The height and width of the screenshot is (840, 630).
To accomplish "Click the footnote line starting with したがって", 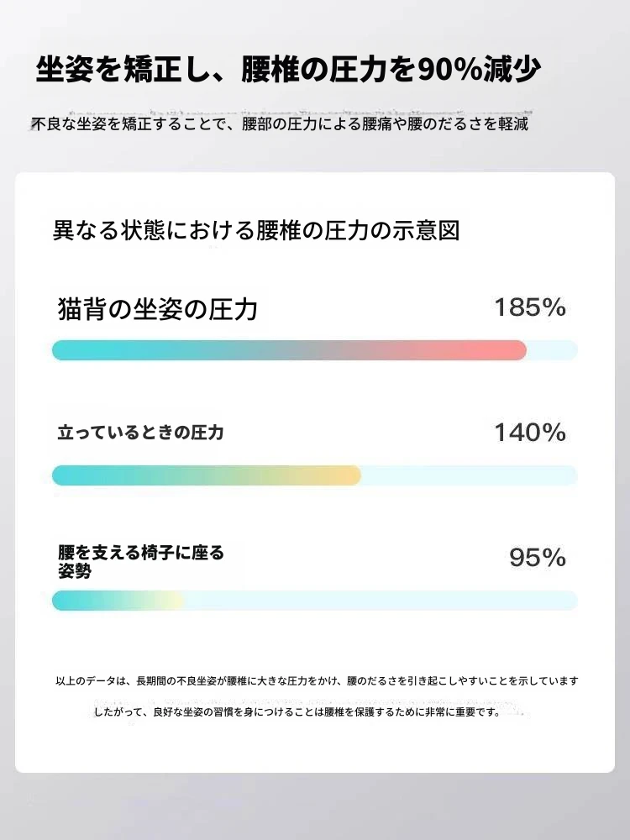I will [x=297, y=712].
